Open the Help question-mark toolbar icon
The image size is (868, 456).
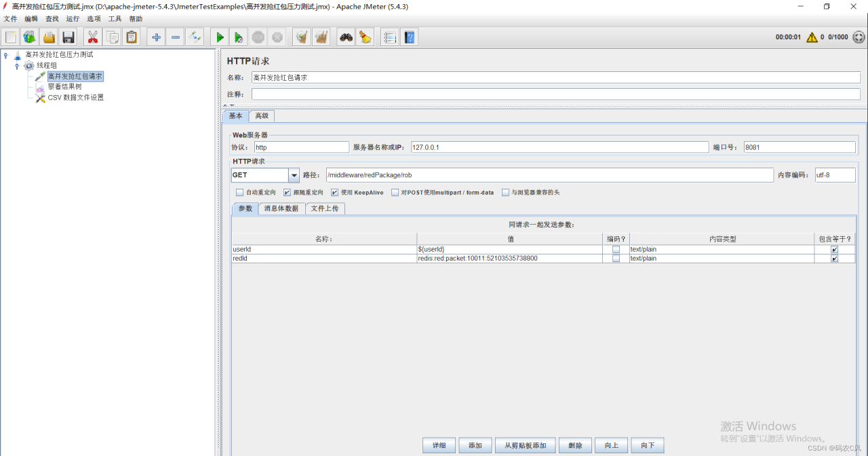click(410, 37)
